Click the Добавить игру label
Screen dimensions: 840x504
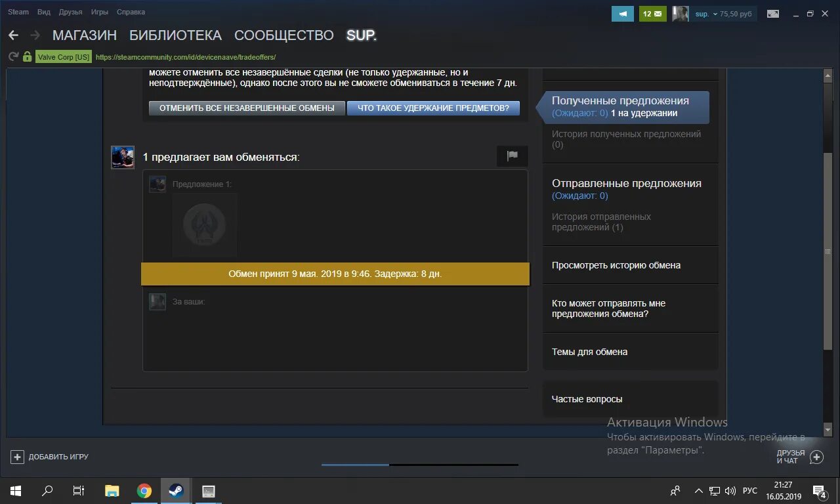point(58,457)
